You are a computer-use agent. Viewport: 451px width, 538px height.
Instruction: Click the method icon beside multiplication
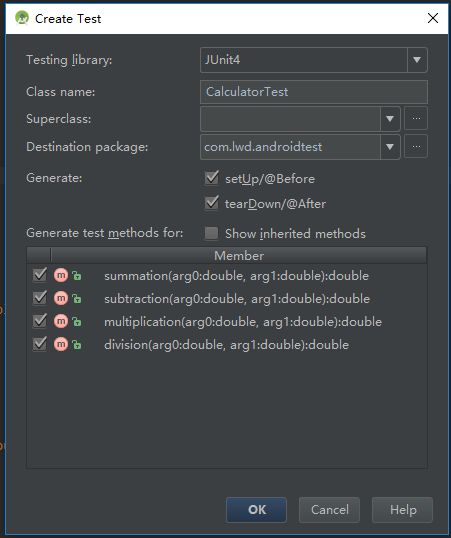pos(61,321)
